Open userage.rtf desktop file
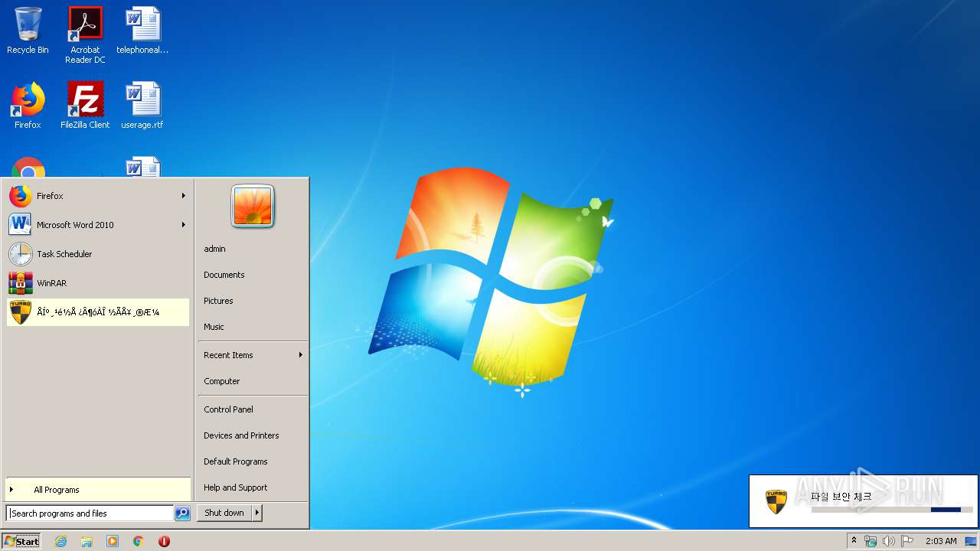This screenshot has width=980, height=551. click(x=142, y=106)
